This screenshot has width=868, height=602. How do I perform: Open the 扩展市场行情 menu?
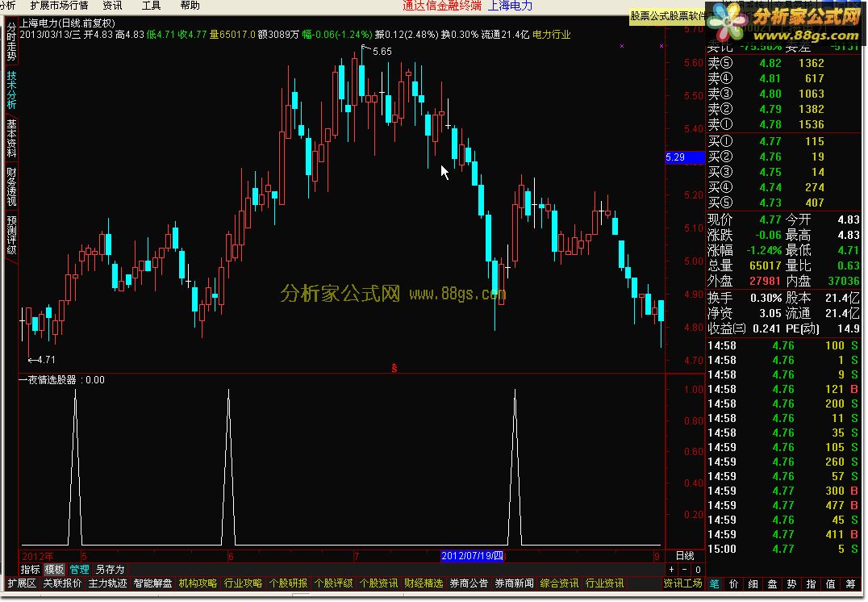[x=59, y=6]
